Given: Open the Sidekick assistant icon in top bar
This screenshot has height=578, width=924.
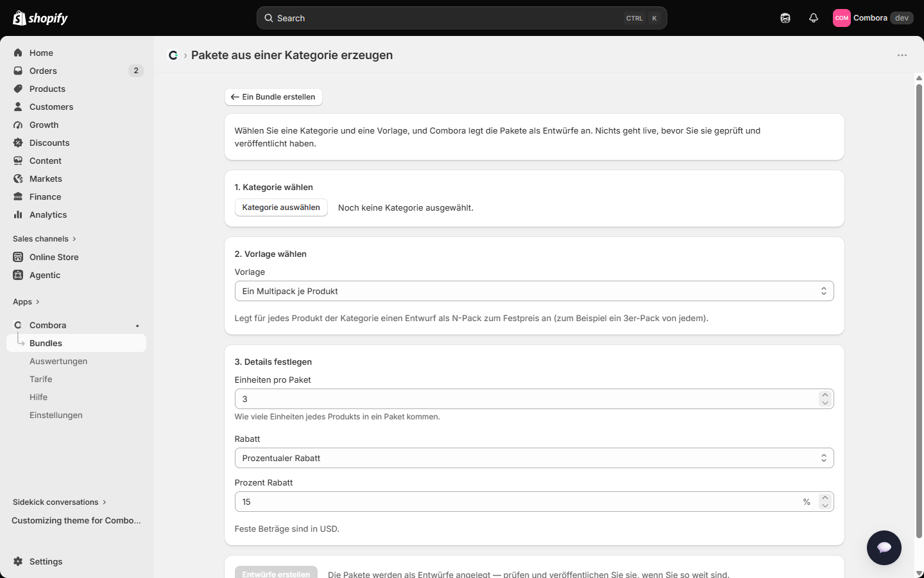Looking at the screenshot, I should [785, 18].
